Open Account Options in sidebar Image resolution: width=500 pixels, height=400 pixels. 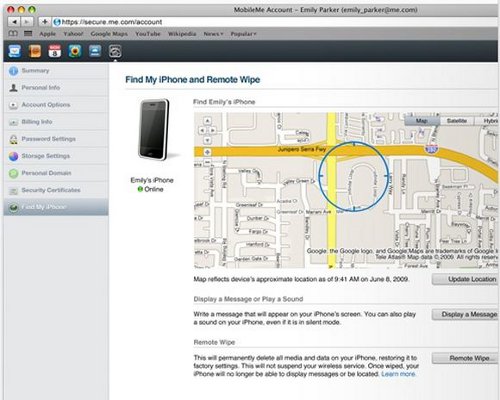(x=56, y=105)
